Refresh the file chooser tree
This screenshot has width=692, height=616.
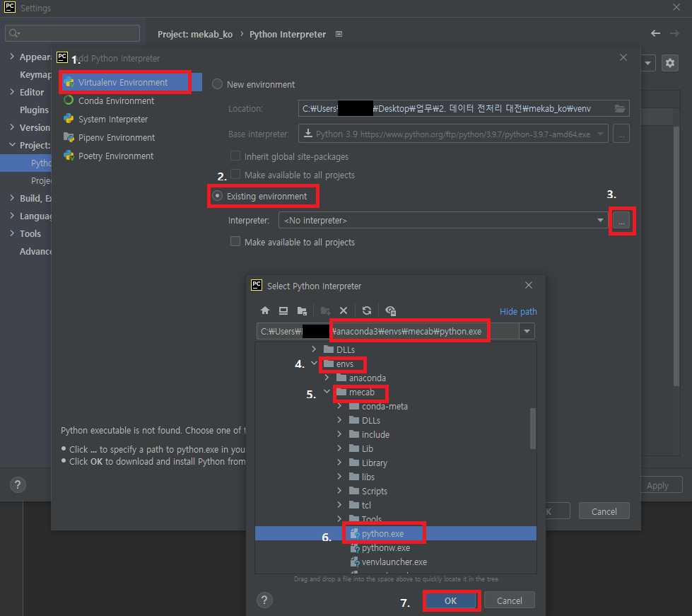click(367, 311)
